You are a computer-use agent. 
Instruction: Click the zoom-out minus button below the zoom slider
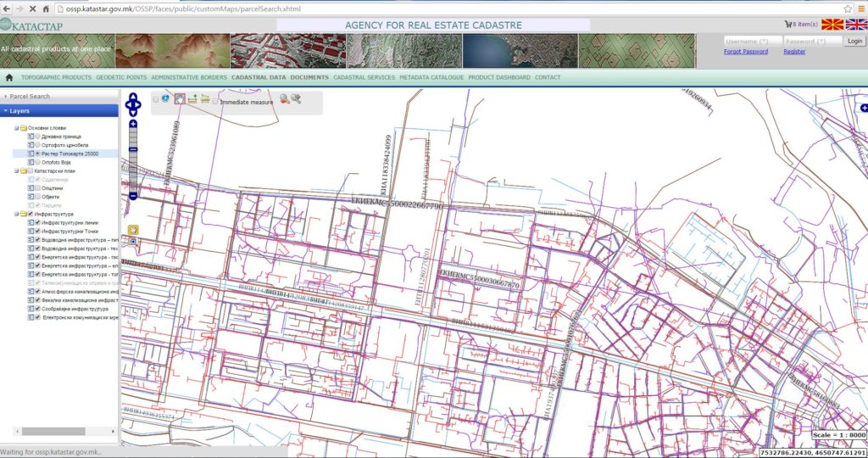coord(133,196)
